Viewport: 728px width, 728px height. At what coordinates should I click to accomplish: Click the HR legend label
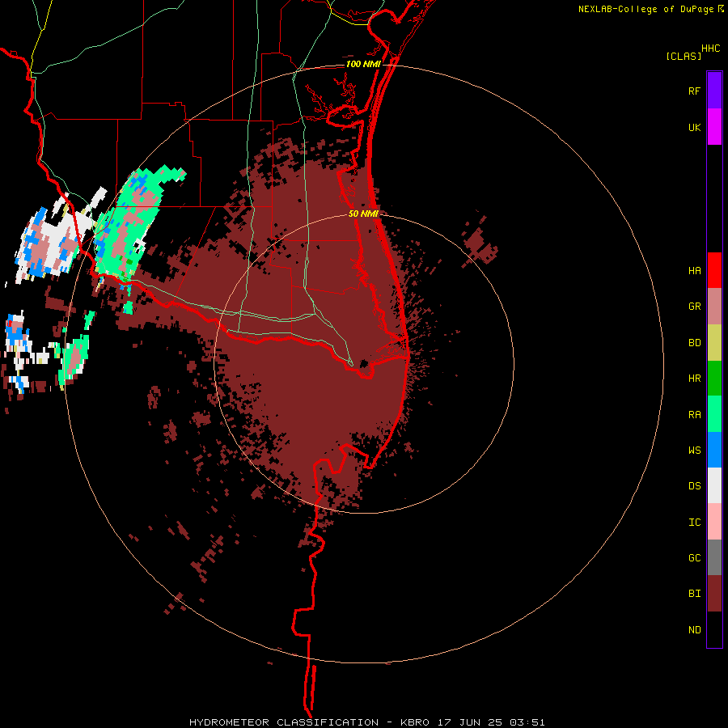click(694, 379)
